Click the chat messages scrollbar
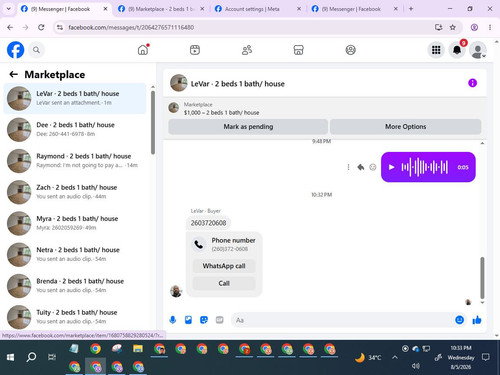The width and height of the screenshot is (500, 375). tap(482, 278)
